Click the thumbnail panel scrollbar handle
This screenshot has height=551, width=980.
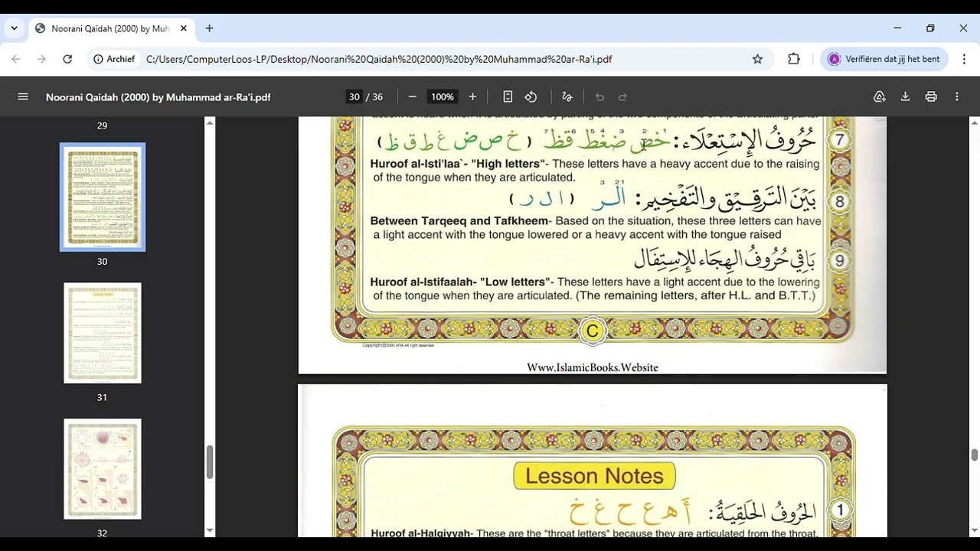point(210,461)
